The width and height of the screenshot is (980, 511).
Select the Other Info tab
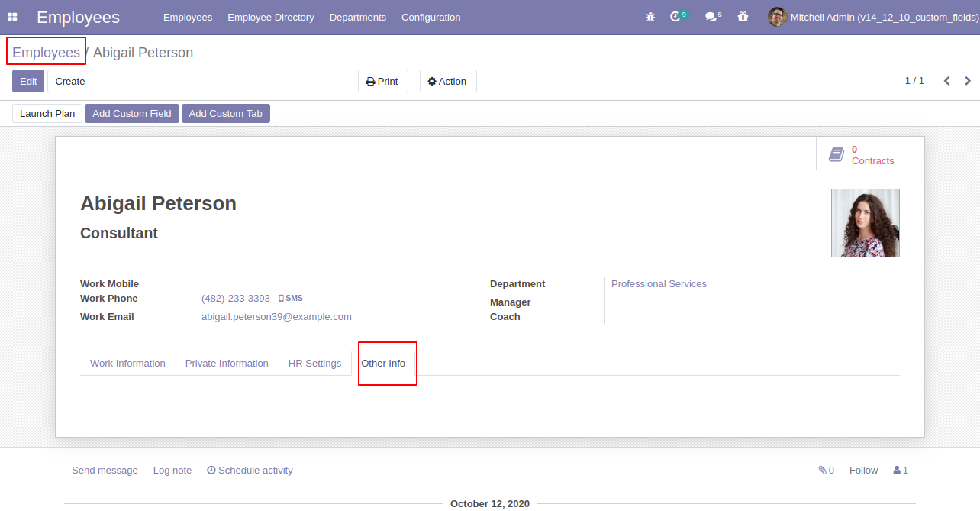coord(383,364)
